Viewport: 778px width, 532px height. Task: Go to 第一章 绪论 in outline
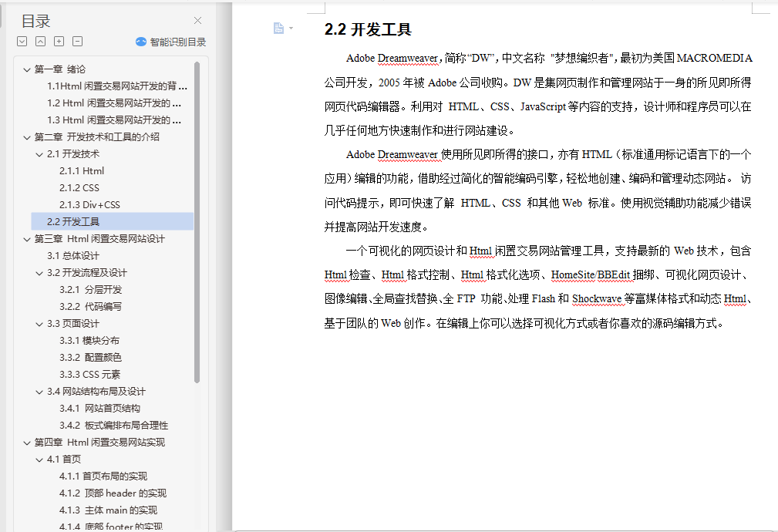point(59,69)
